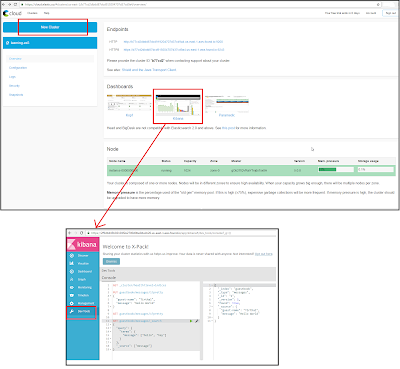Open the Account link in the top bar

371,13
